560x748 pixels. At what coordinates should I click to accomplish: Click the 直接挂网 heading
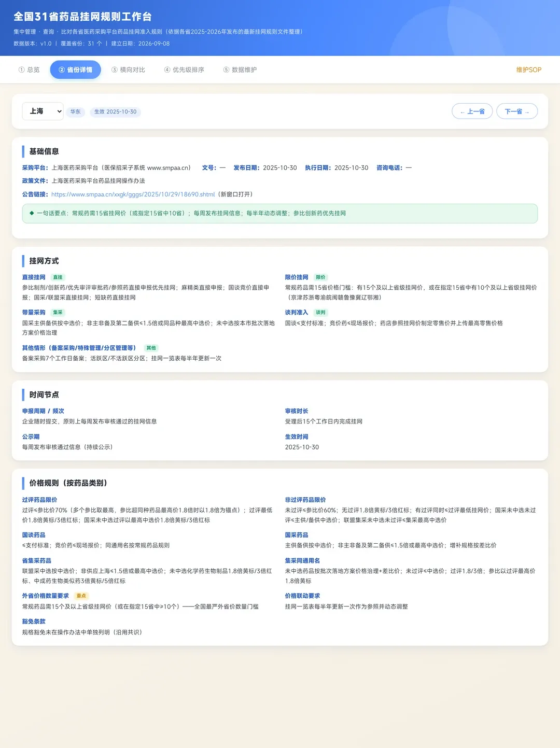[34, 277]
